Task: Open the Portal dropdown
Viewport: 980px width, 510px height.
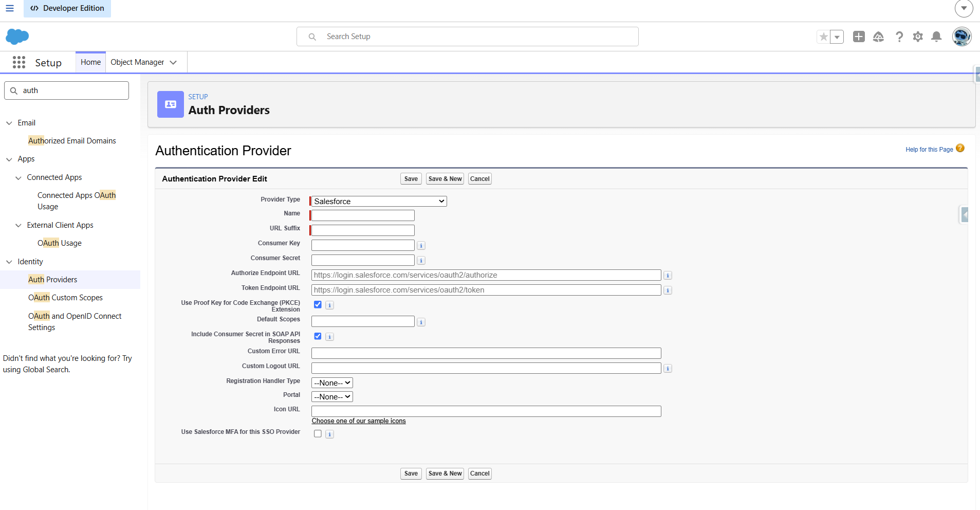Action: click(332, 397)
